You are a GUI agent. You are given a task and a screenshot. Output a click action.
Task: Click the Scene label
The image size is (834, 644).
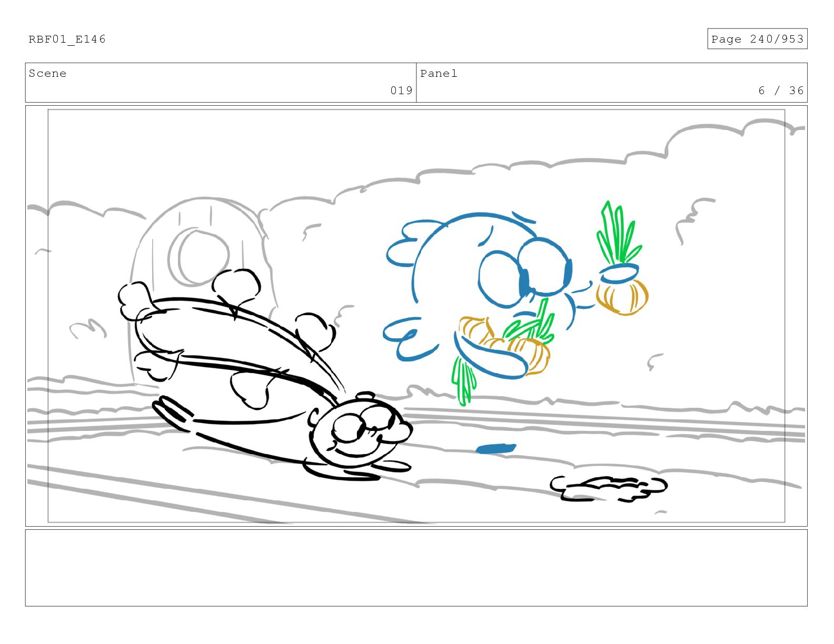pyautogui.click(x=47, y=74)
